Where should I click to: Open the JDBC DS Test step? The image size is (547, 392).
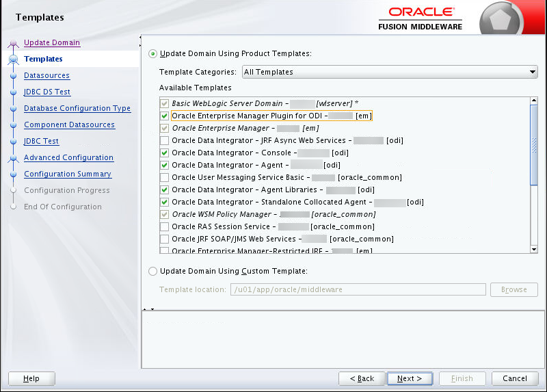[47, 92]
